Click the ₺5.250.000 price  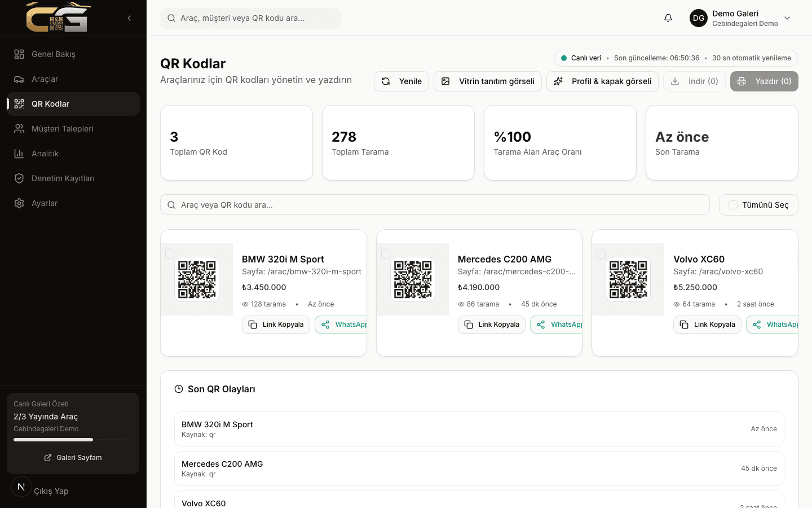coord(695,287)
